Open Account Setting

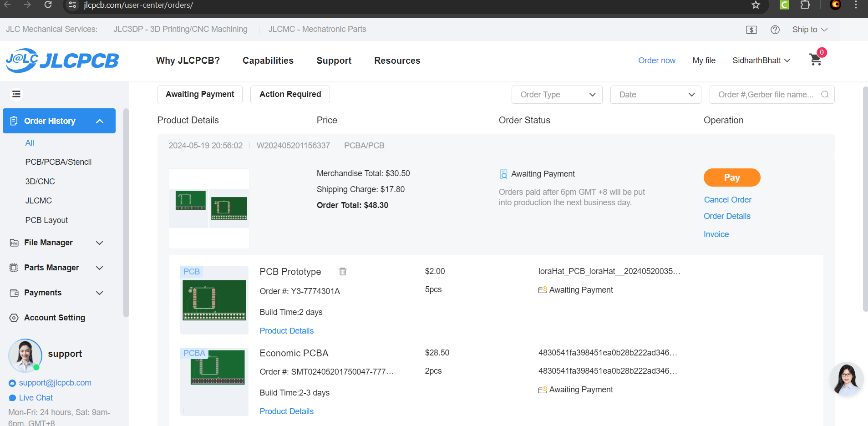tap(55, 318)
